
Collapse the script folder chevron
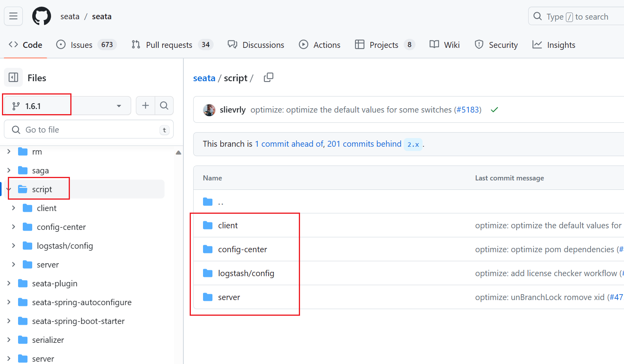click(9, 189)
